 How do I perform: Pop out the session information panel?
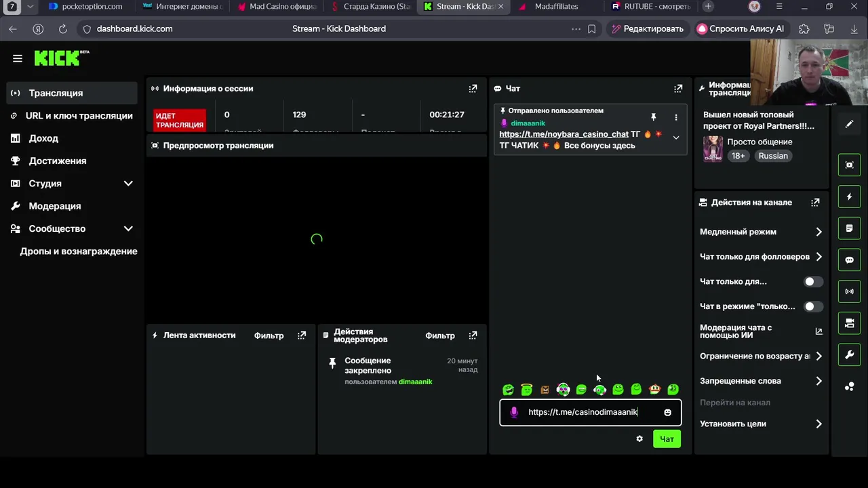(473, 88)
